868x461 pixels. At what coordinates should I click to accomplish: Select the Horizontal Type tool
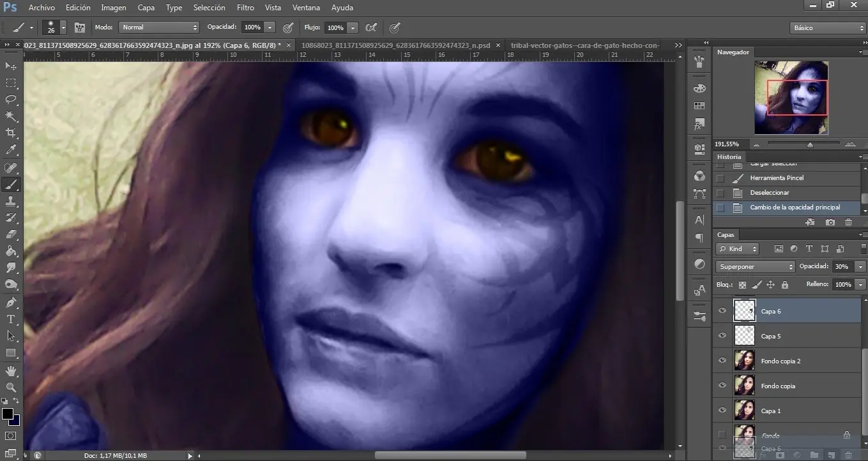[11, 319]
